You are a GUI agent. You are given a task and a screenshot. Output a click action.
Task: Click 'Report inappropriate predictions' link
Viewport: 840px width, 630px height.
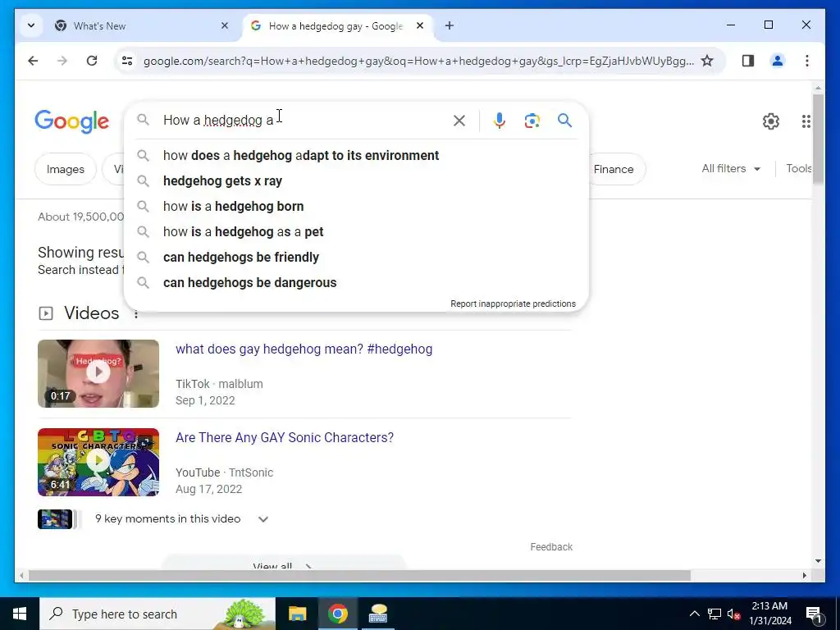[x=513, y=304]
